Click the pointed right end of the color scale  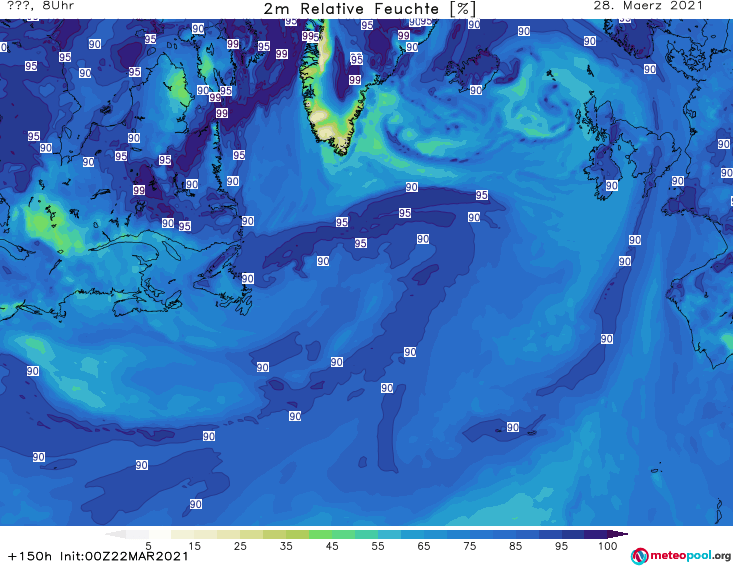(618, 534)
